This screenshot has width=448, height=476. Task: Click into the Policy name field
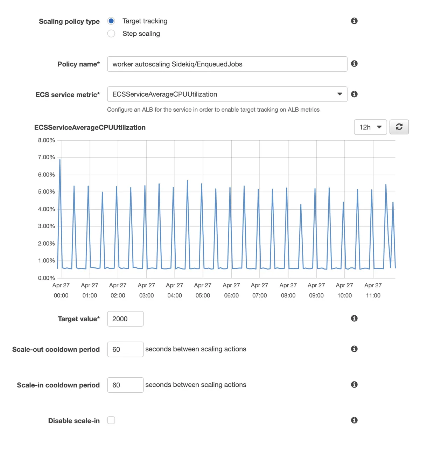pyautogui.click(x=227, y=64)
